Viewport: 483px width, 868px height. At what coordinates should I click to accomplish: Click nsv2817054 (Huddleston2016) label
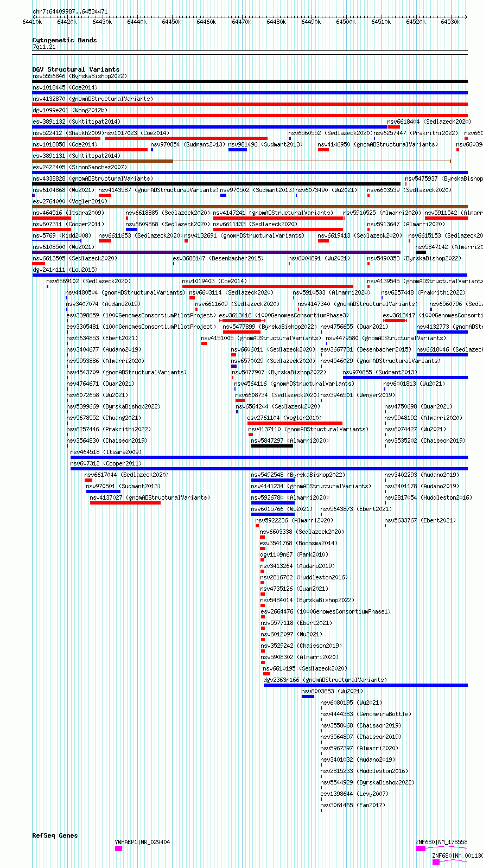pyautogui.click(x=428, y=497)
